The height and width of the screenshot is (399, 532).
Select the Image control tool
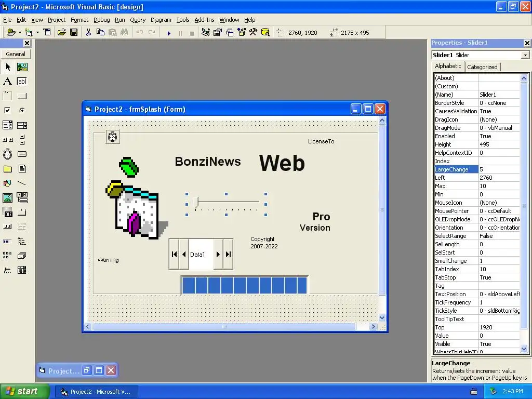pos(8,198)
